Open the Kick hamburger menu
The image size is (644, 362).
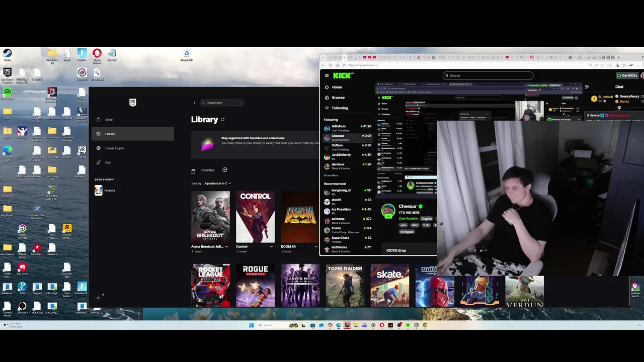(327, 76)
